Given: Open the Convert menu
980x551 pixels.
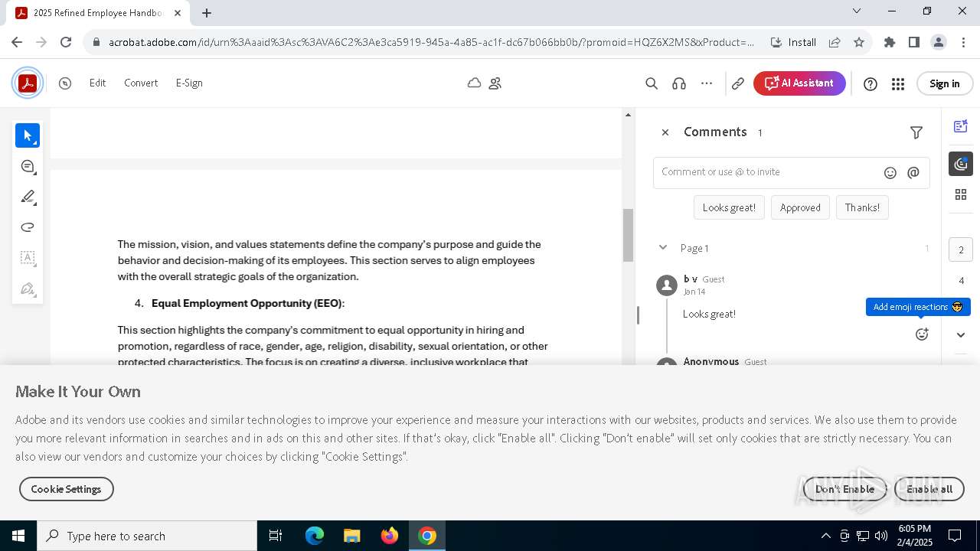Looking at the screenshot, I should pos(141,83).
